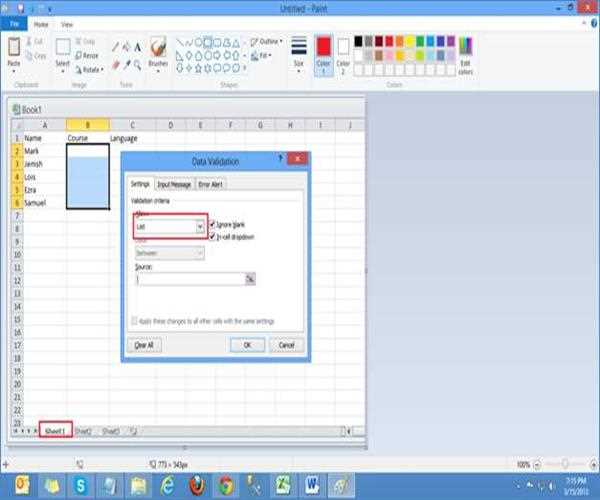Select the Brushes tool
600x500 pixels.
(x=158, y=52)
